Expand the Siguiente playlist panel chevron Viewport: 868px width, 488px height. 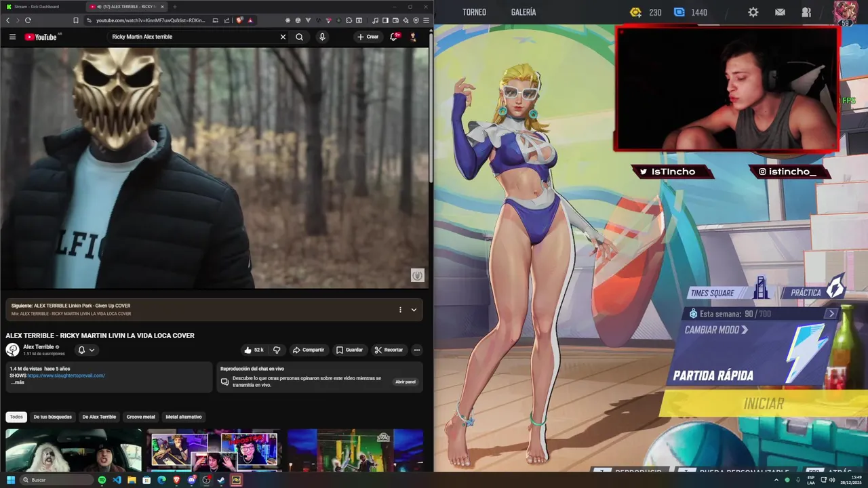(414, 310)
